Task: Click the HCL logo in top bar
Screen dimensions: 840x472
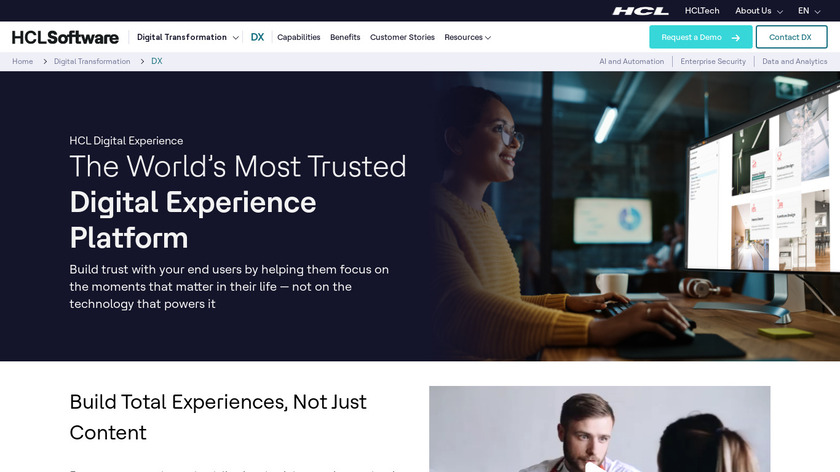Action: point(640,11)
